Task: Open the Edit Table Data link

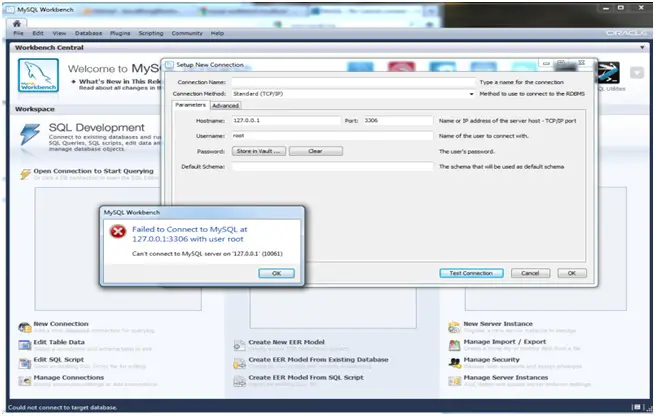Action: 59,342
